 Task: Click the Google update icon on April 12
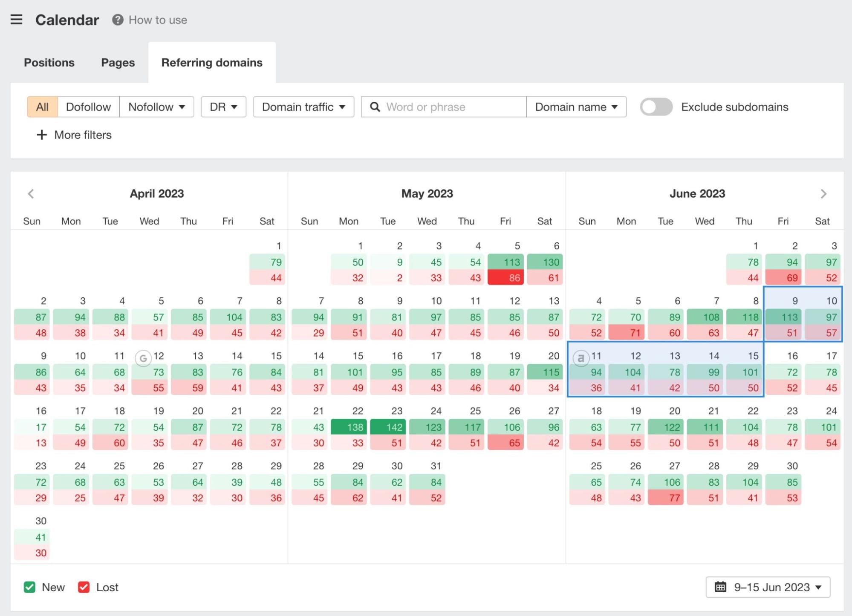click(x=143, y=358)
